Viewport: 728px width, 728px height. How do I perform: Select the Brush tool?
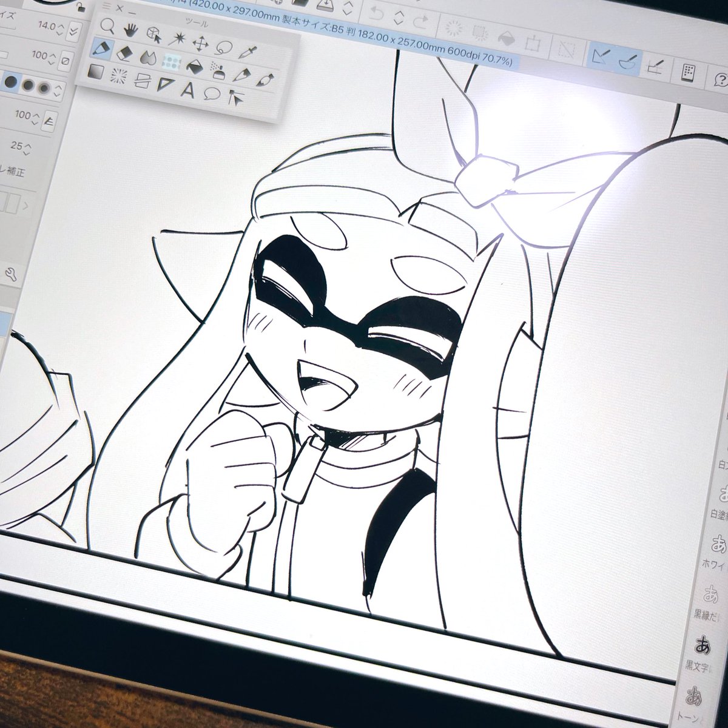(x=265, y=80)
